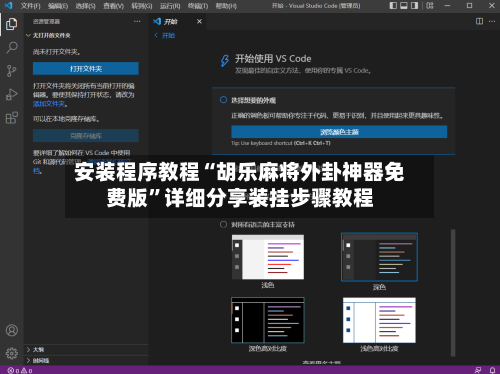Open the Customize Layout icon

point(430,6)
